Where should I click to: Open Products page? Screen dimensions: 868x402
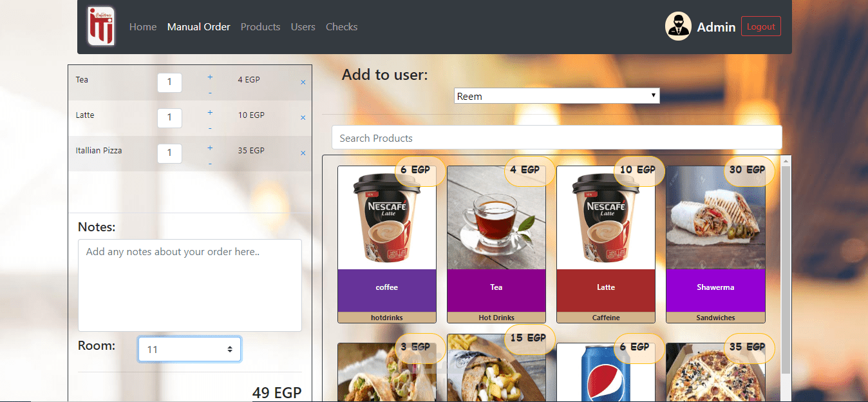click(261, 27)
